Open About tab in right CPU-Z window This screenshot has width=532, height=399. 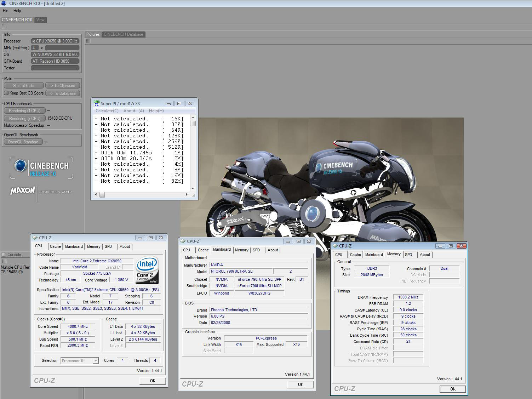425,255
